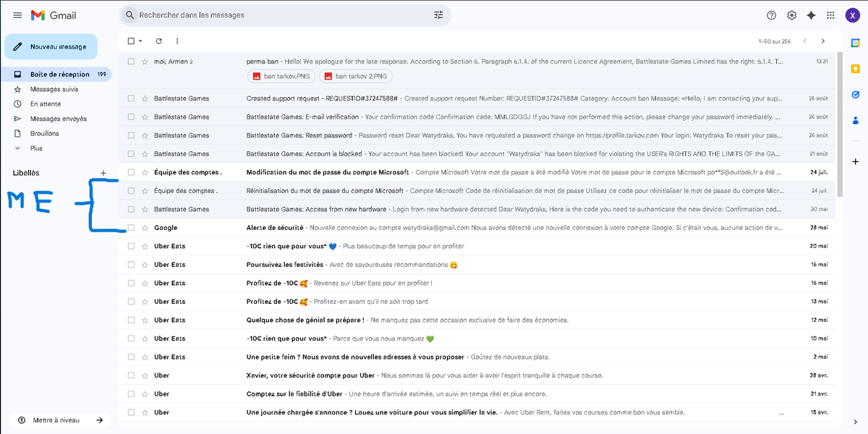Open Réinitialisation du mot de passe Microsoft email
This screenshot has width=868, height=434.
coord(477,191)
